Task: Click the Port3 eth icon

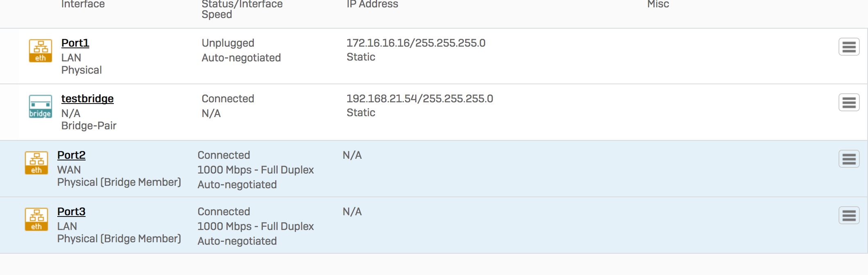Action: tap(36, 219)
